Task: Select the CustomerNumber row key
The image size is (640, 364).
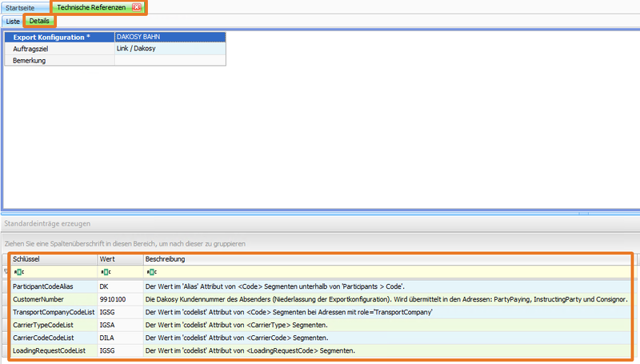Action: [x=38, y=299]
